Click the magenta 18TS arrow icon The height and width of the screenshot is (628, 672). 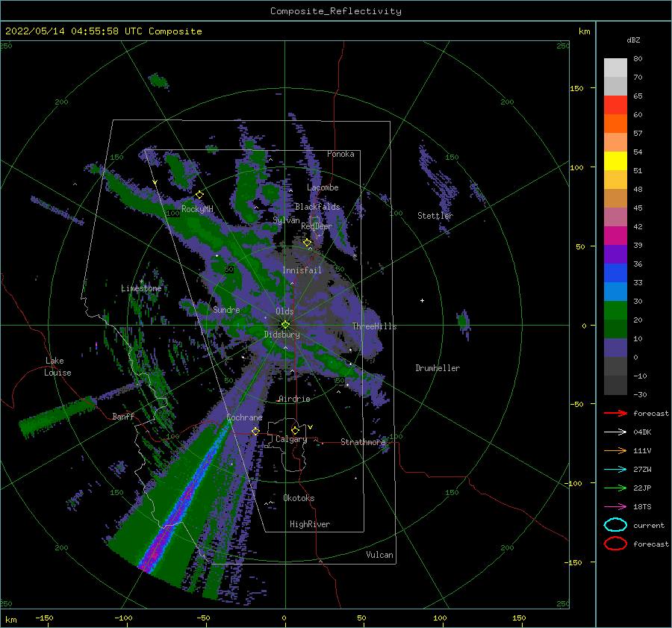point(615,507)
